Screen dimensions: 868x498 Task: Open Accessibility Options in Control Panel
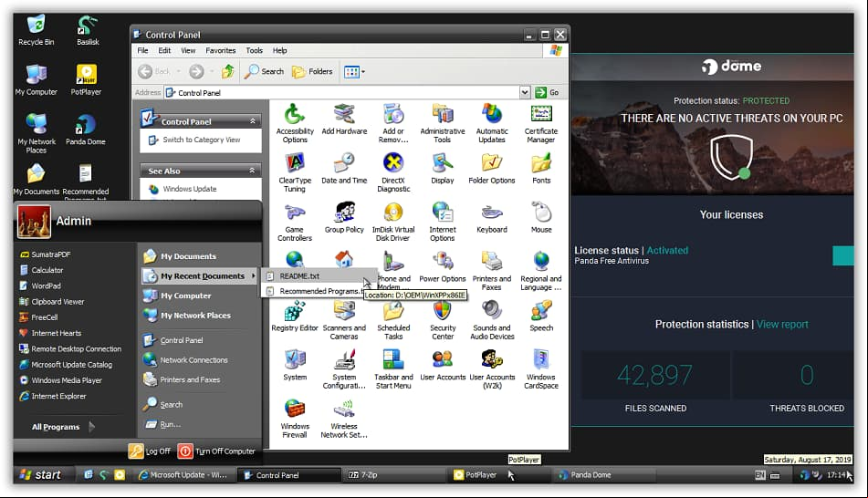point(295,123)
